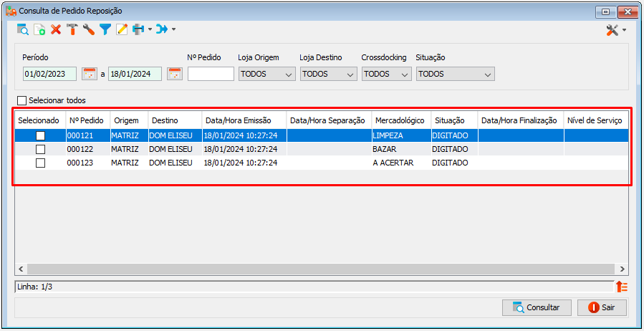Click the new document plus icon

coord(39,29)
